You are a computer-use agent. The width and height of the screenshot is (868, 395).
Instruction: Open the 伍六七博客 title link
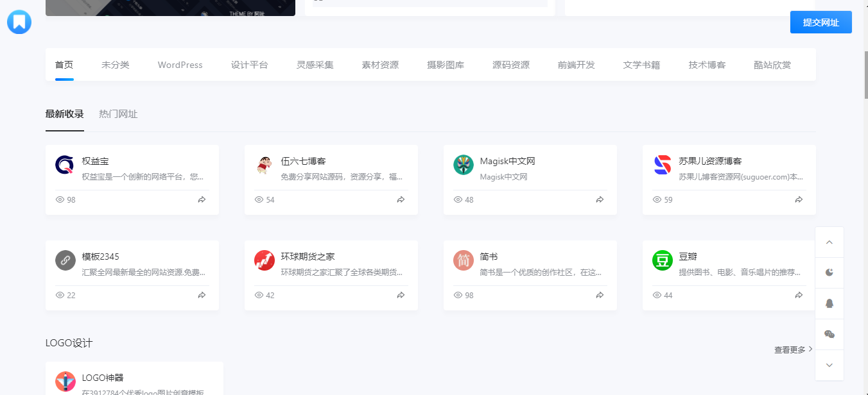[304, 161]
